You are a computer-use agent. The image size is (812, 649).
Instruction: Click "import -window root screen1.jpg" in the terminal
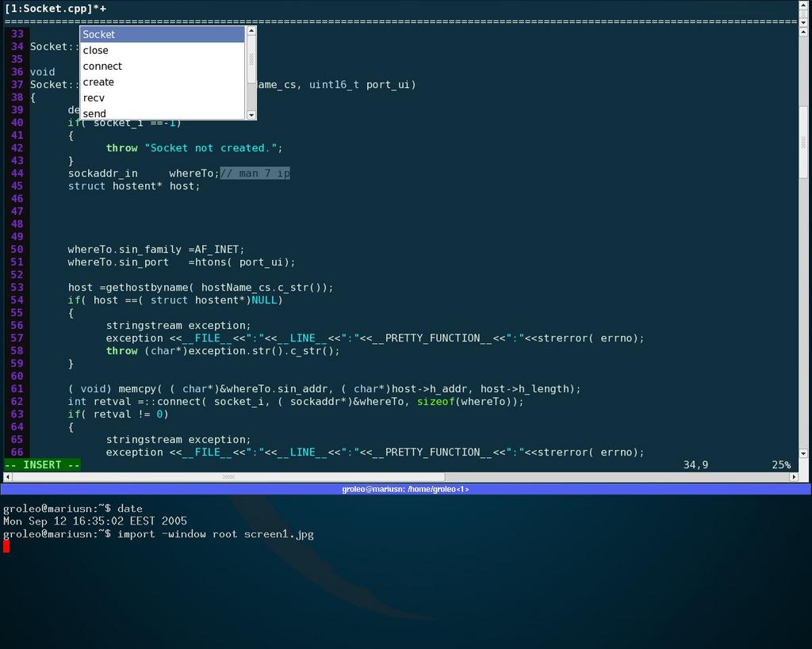click(216, 534)
